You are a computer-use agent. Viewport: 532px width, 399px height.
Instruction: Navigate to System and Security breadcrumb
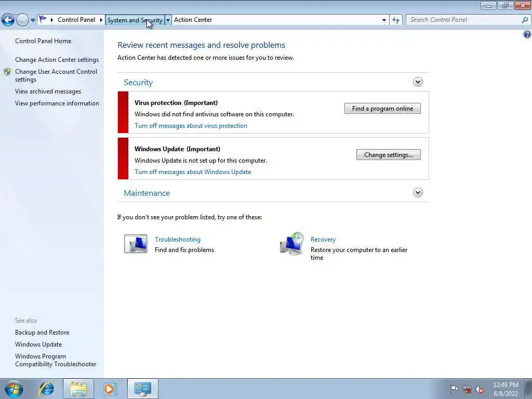135,20
